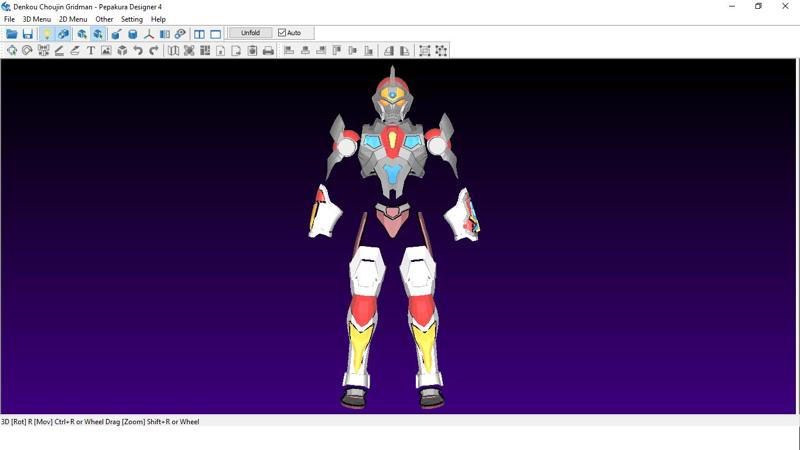Print the pattern with printer icon
This screenshot has height=450, width=800.
point(268,50)
